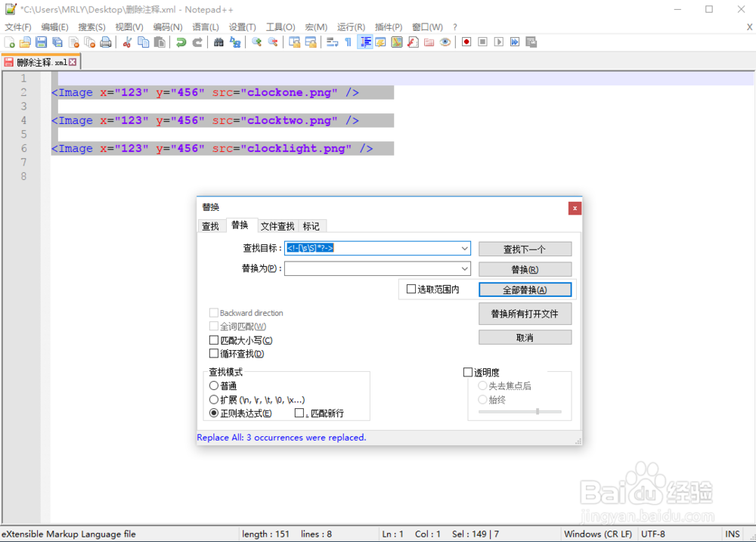Enable 匹配大小写 checkbox

point(215,339)
